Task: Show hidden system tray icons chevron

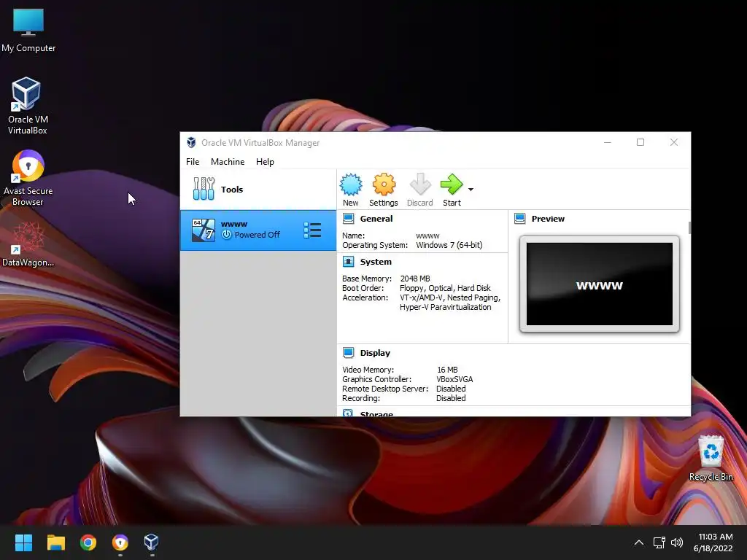Action: pyautogui.click(x=639, y=542)
